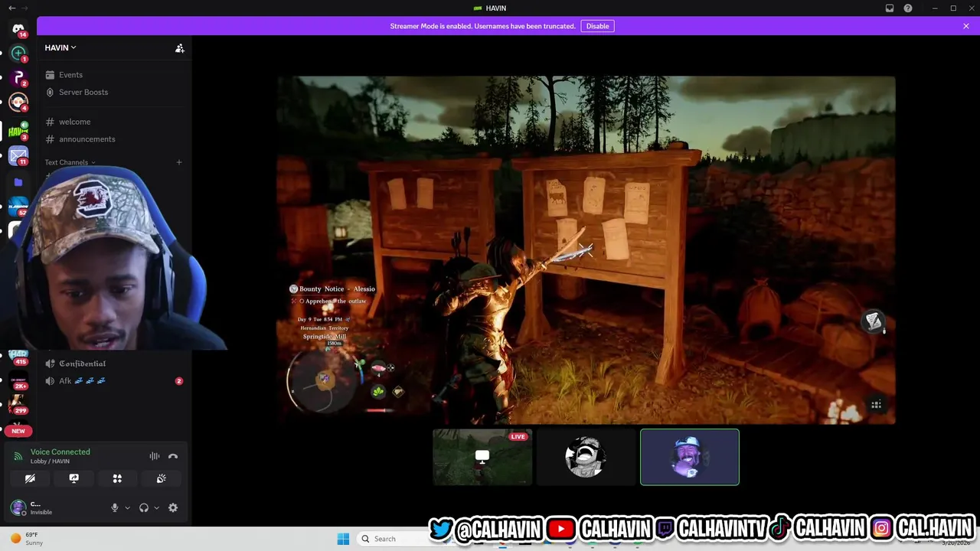Open the server with 299 notification badge
Image resolution: width=980 pixels, height=551 pixels.
(x=18, y=403)
